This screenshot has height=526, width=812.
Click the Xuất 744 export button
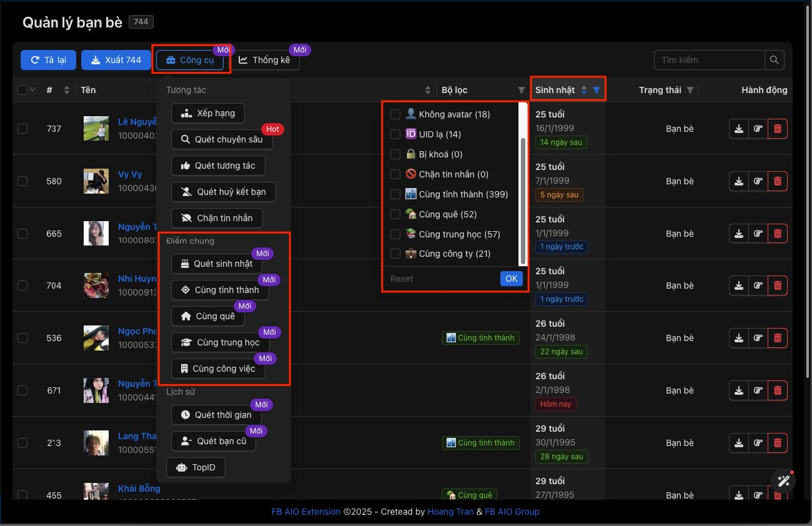pyautogui.click(x=116, y=60)
